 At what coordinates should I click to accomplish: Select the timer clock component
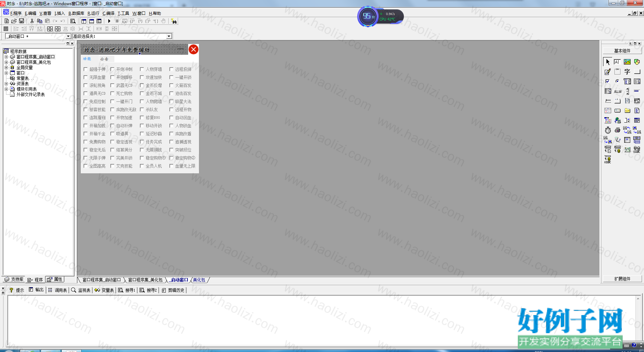coord(607,130)
